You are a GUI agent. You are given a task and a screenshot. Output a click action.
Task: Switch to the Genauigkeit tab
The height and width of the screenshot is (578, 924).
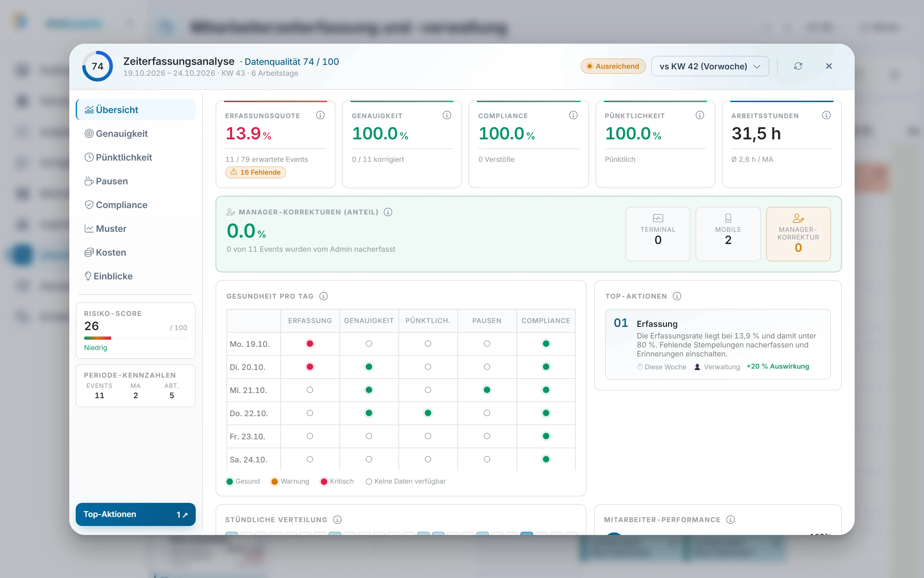pyautogui.click(x=136, y=133)
